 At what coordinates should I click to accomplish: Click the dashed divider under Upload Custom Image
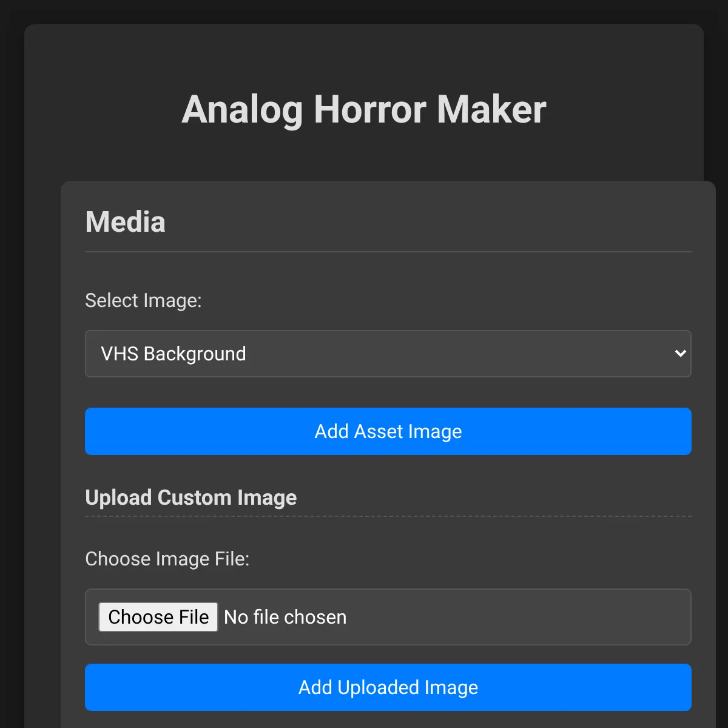(388, 517)
